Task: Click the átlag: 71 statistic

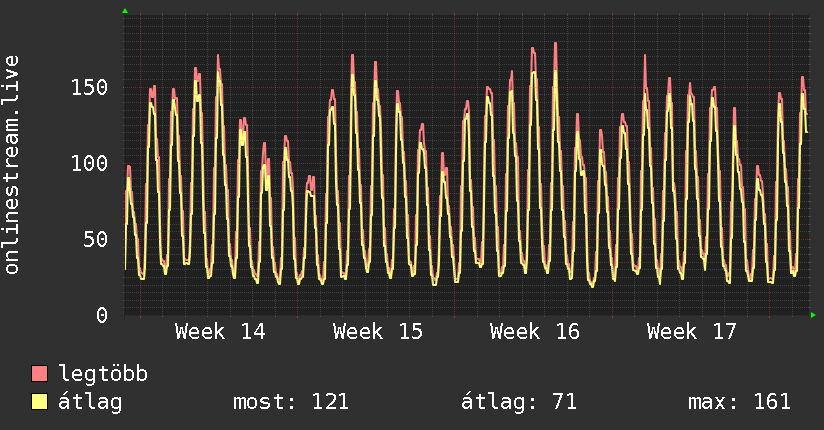Action: [x=519, y=402]
